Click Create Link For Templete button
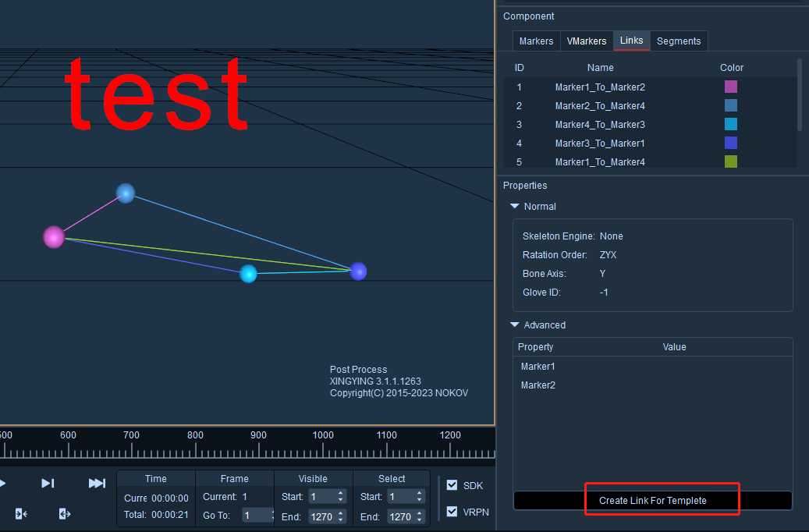 653,501
